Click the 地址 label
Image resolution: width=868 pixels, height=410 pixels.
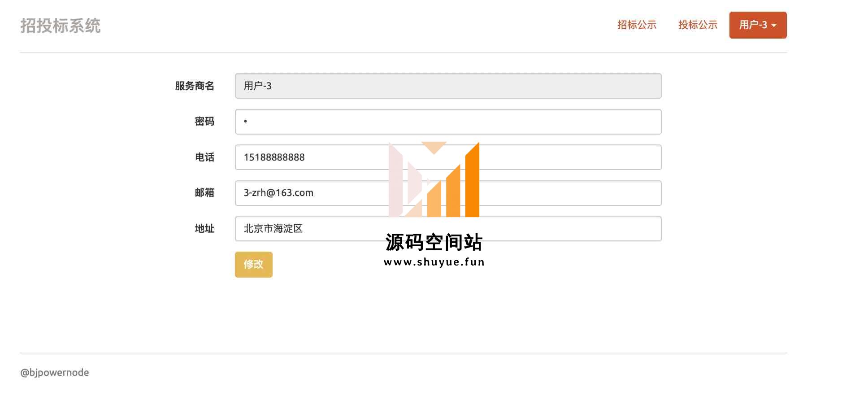[204, 229]
